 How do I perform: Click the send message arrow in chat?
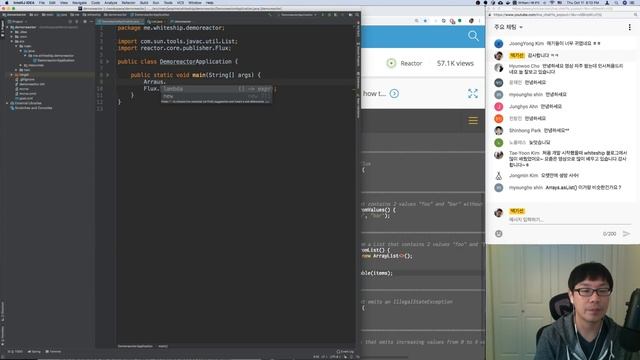coord(626,234)
